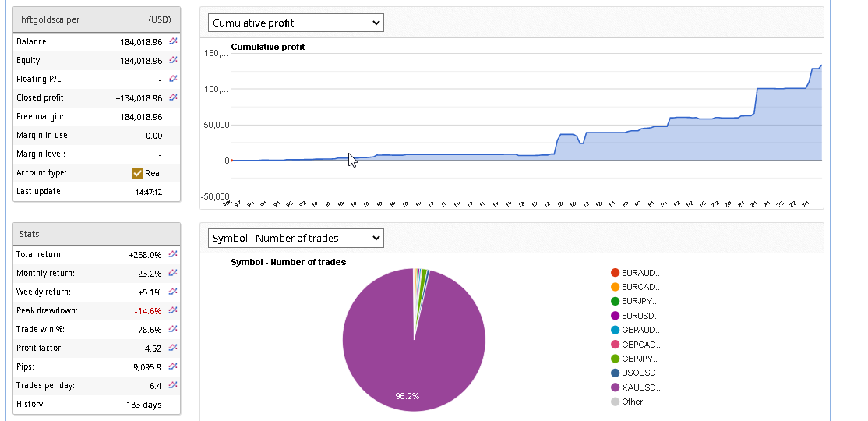
Task: Open Symbol - Number of trades dropdown
Action: 296,238
